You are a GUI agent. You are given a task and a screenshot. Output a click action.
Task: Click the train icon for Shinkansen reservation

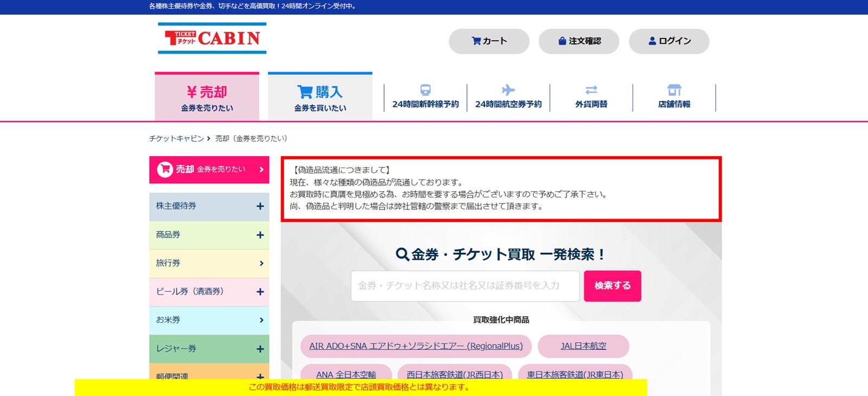click(x=425, y=90)
